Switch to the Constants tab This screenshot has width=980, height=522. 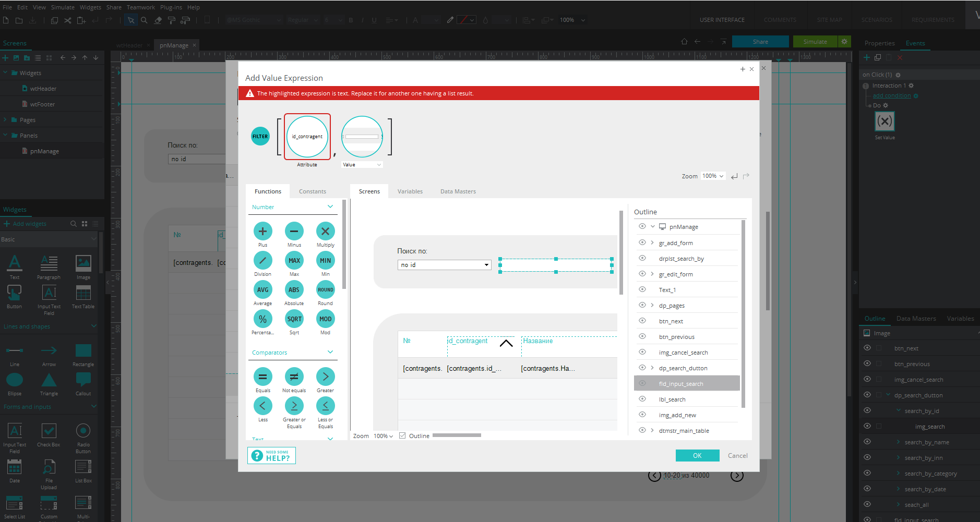[312, 191]
